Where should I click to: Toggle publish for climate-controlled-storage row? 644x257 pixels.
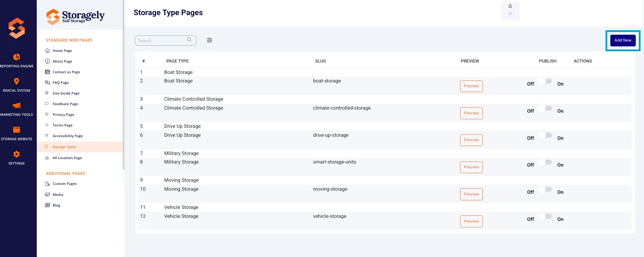point(545,109)
